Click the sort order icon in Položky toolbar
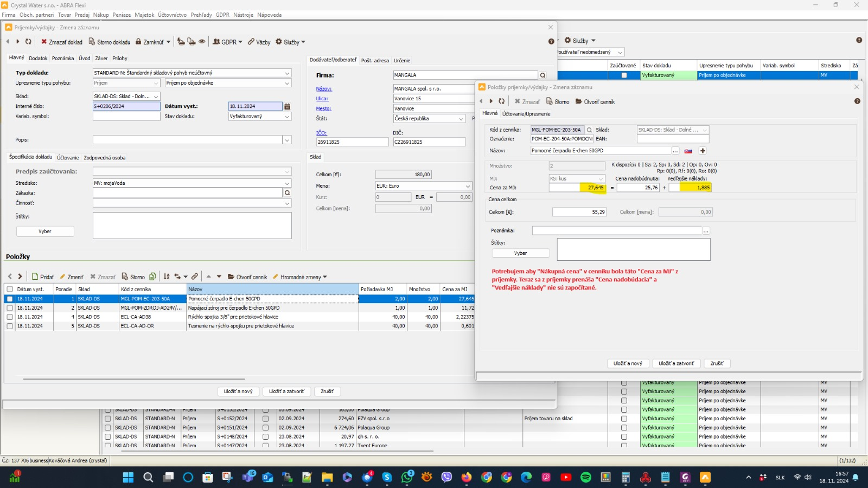This screenshot has height=488, width=868. pos(167,277)
